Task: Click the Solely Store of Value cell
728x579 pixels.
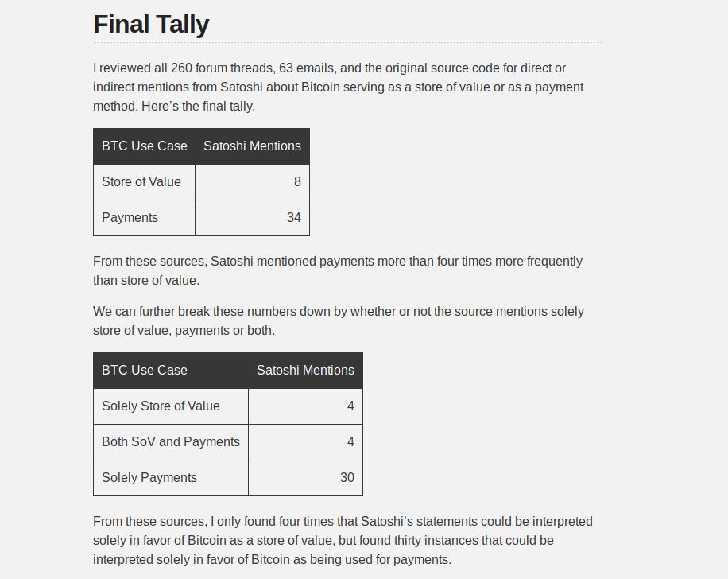Action: [170, 406]
